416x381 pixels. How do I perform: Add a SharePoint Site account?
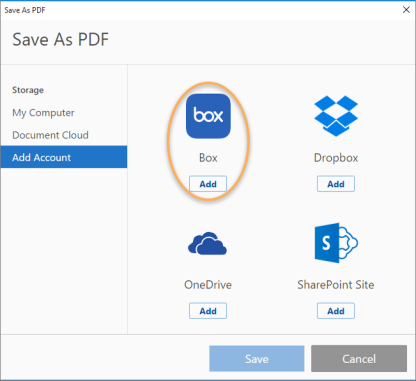click(x=336, y=311)
